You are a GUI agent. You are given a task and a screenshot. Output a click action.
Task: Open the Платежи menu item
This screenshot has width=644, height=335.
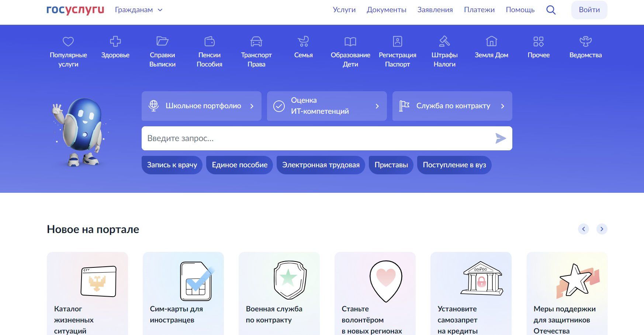point(479,10)
